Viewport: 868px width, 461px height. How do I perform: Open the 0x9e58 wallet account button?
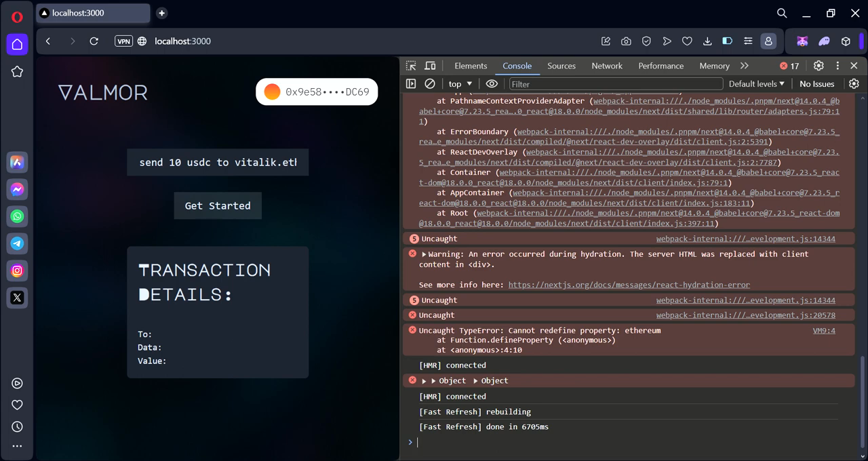(x=317, y=92)
